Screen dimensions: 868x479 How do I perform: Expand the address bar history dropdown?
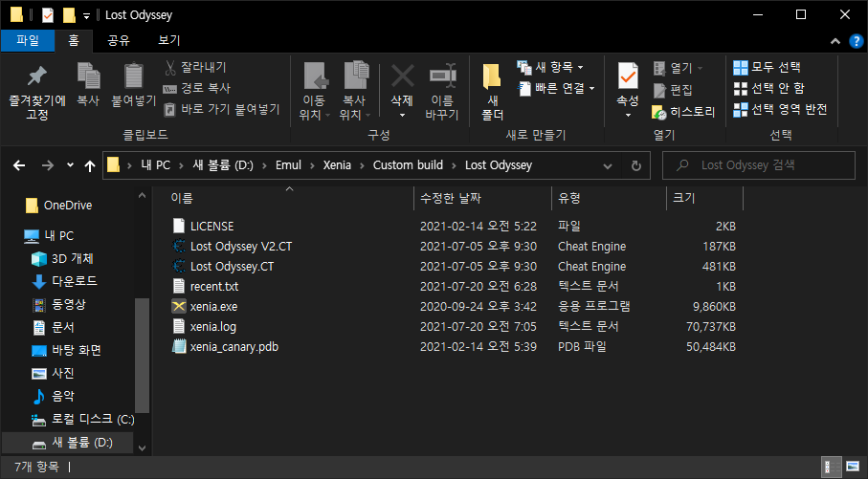(x=608, y=166)
